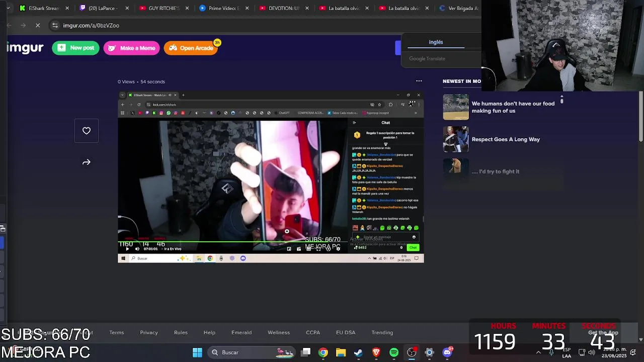This screenshot has height=362, width=644.
Task: Open Discord from the taskbar
Action: click(x=447, y=352)
